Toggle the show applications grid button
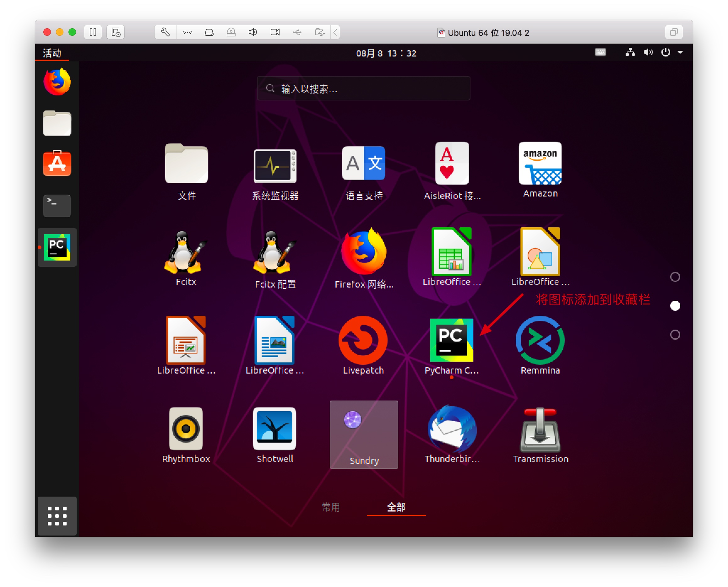 pos(57,516)
